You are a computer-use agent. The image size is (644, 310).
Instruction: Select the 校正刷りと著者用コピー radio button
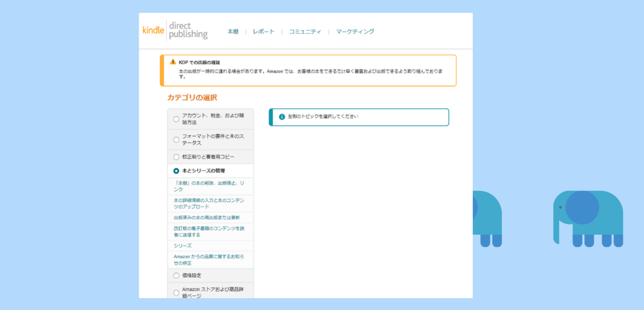(176, 157)
